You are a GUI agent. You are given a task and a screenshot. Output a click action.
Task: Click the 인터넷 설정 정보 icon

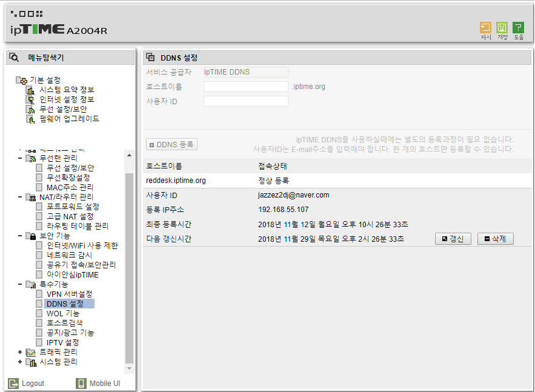point(31,99)
